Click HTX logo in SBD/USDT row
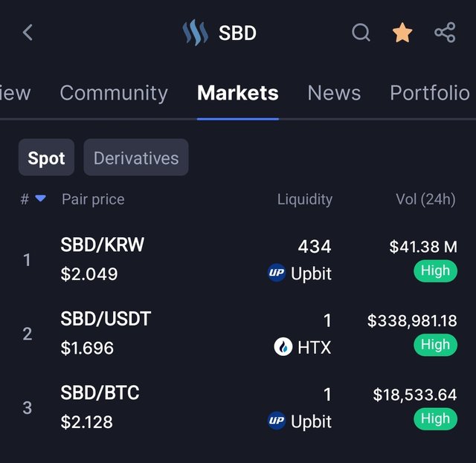476x463 pixels. point(283,346)
